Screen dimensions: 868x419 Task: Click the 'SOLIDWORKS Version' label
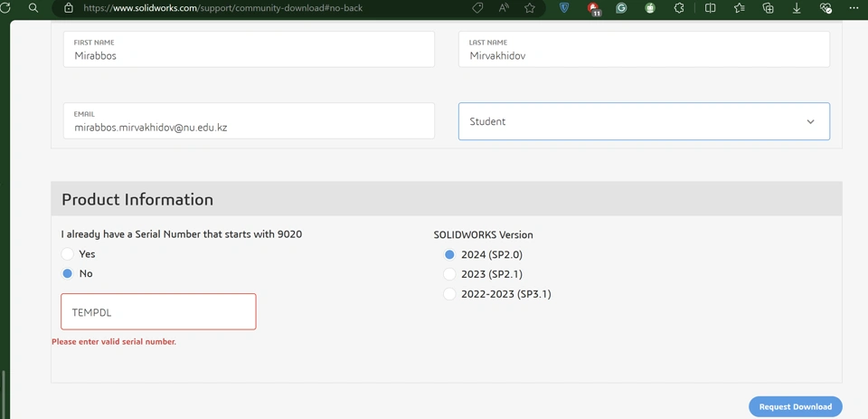tap(483, 234)
